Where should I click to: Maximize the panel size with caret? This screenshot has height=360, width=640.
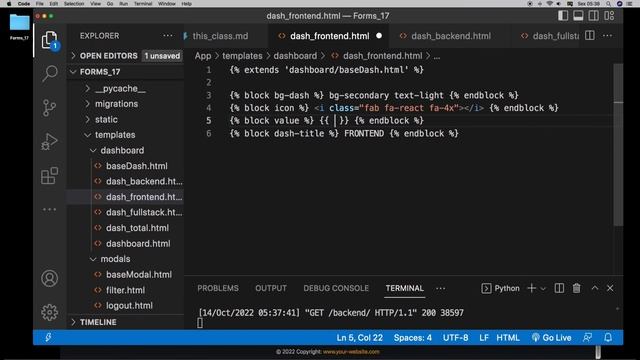[595, 288]
